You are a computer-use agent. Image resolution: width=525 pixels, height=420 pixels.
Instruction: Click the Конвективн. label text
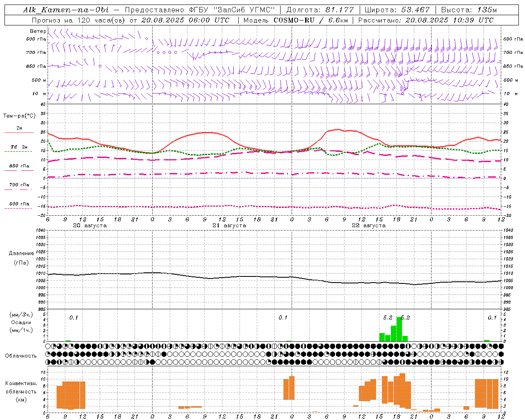click(x=21, y=383)
